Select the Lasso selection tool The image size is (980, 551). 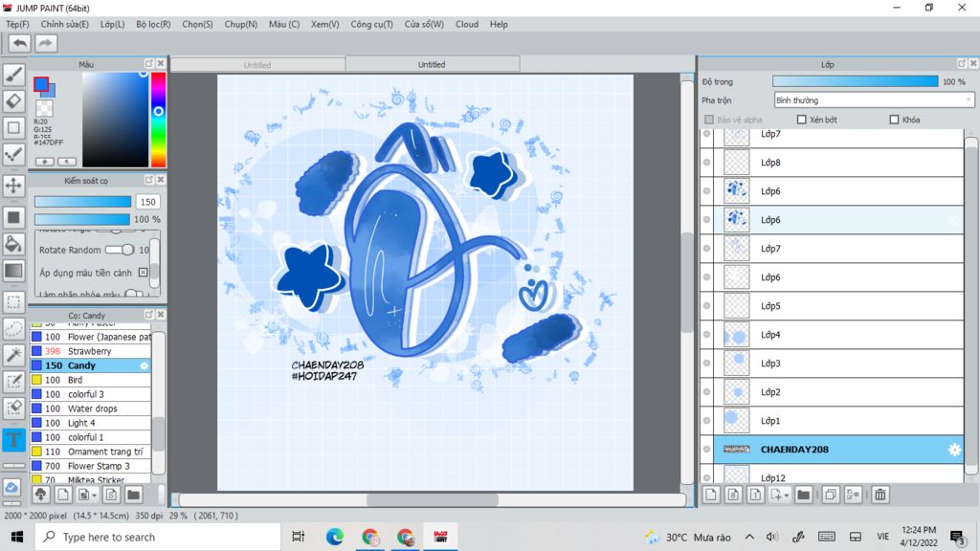point(13,329)
